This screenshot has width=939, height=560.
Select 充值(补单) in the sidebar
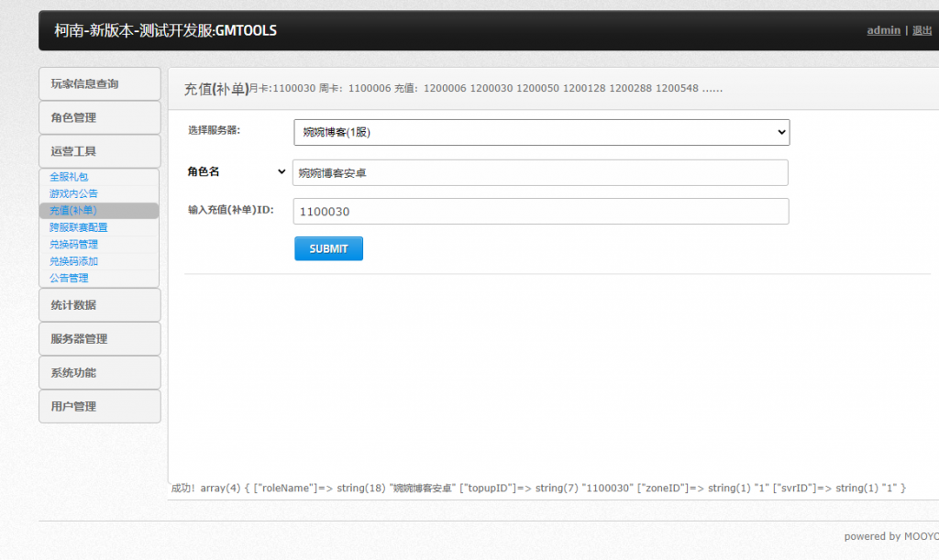tap(73, 211)
